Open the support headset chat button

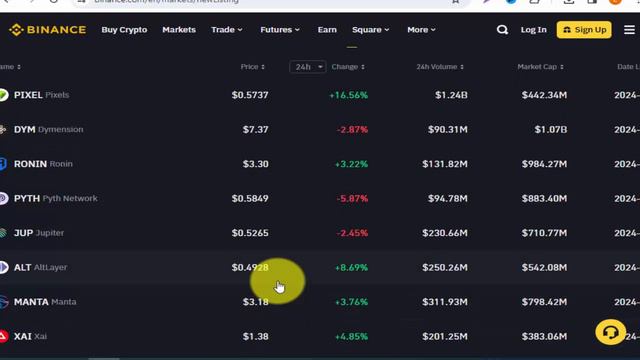610,332
